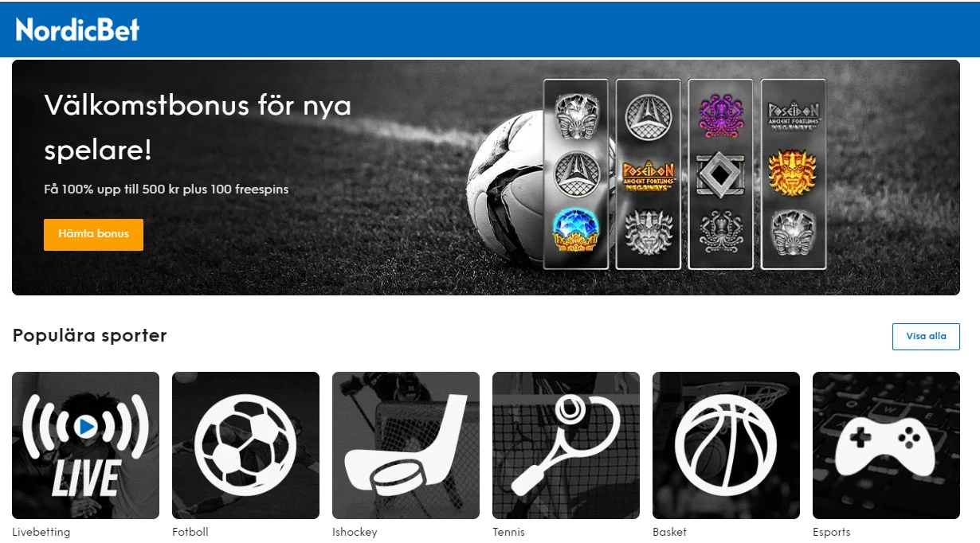Viewport: 980px width, 543px height.
Task: Open the Fotboll text label link
Action: [190, 532]
